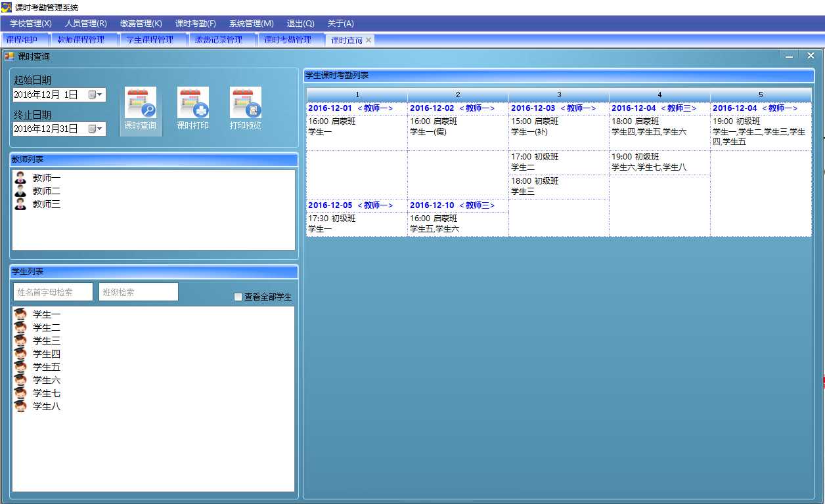Click the 退出(Q) menu item
The width and height of the screenshot is (825, 504).
[x=301, y=24]
